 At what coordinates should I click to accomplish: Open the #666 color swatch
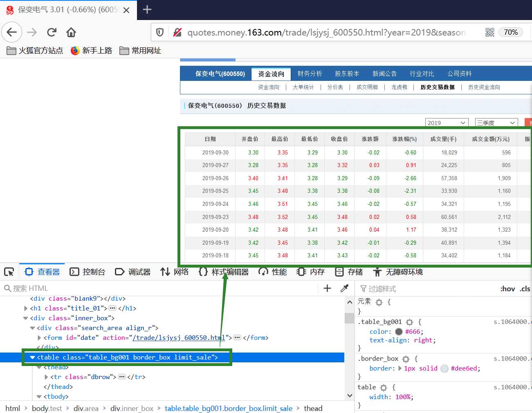point(399,332)
